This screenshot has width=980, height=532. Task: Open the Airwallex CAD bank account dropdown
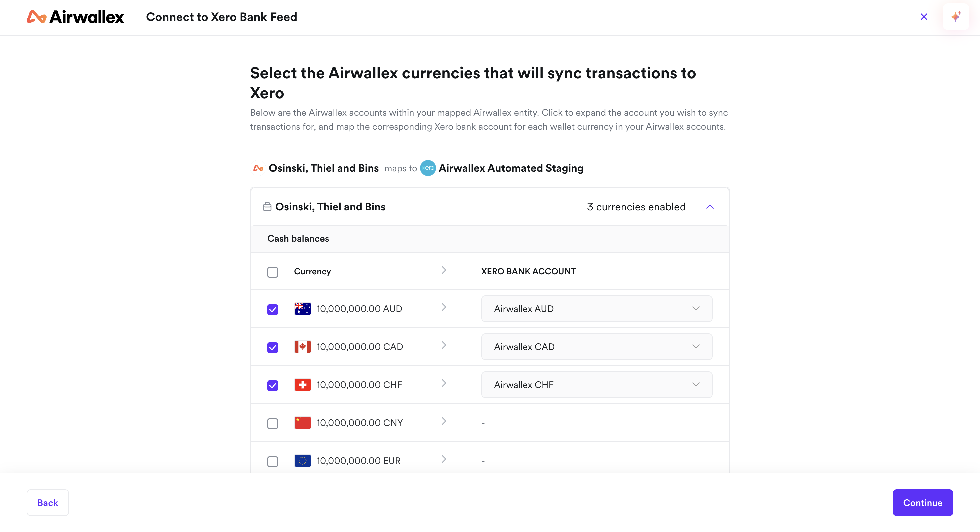[597, 347]
